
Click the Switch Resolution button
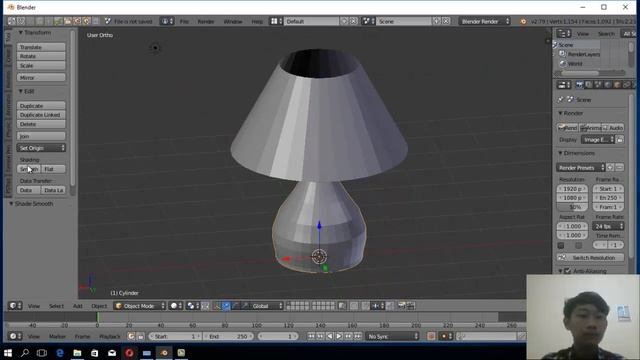591,258
